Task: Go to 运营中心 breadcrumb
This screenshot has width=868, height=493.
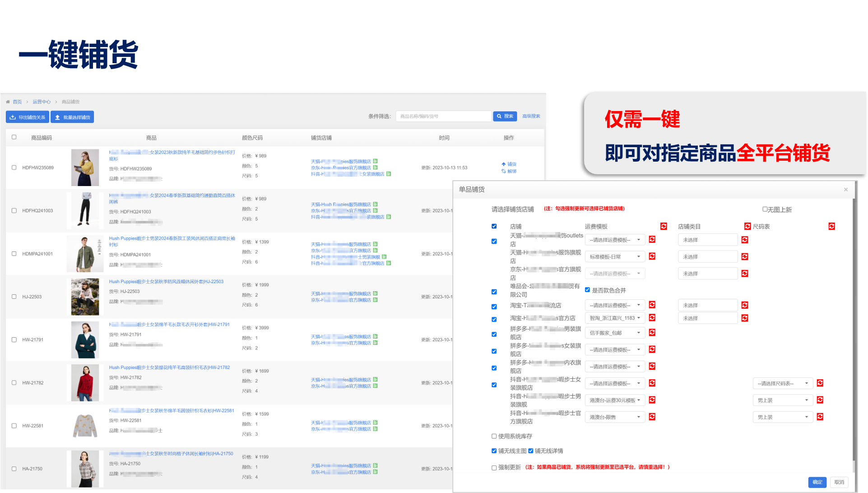Action: click(x=42, y=102)
